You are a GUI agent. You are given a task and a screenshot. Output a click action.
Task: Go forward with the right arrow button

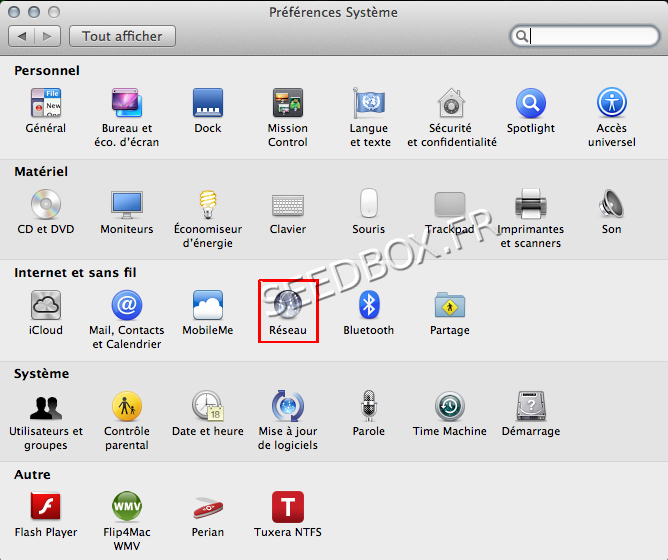pyautogui.click(x=47, y=36)
